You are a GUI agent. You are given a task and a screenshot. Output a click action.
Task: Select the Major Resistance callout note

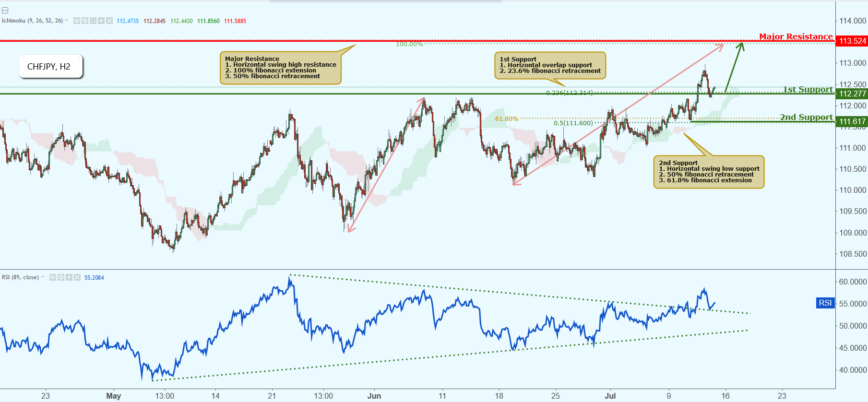(281, 68)
